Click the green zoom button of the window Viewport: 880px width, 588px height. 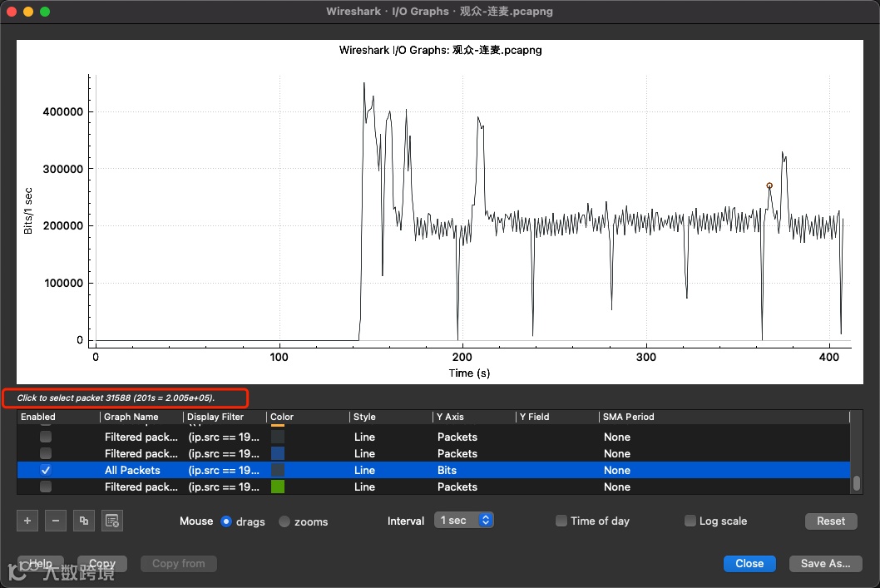46,11
